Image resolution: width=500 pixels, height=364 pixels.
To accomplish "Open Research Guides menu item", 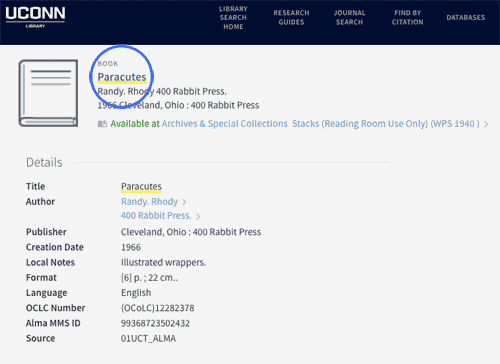I will click(x=291, y=17).
